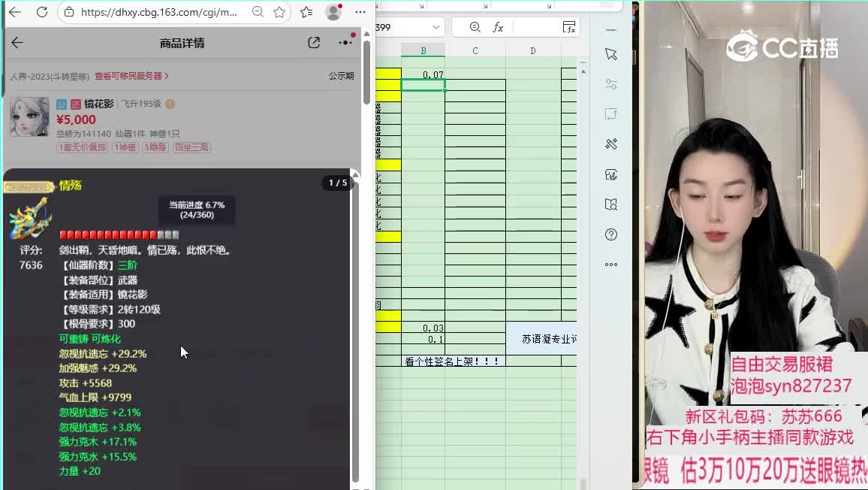Open the three-dot menu in WPS sidebar
Screen dimensions: 868x490
point(611,265)
